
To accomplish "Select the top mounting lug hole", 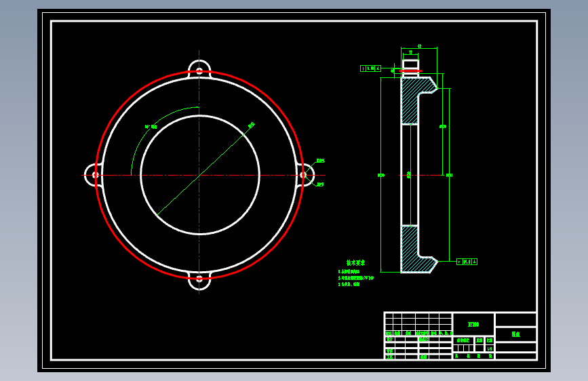I will tap(199, 71).
